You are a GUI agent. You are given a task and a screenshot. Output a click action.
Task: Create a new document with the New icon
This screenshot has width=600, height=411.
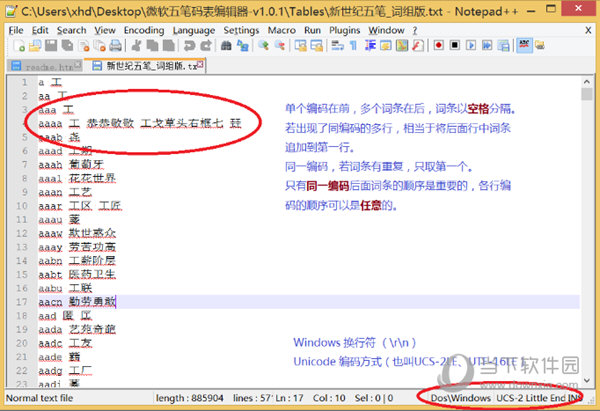click(18, 46)
